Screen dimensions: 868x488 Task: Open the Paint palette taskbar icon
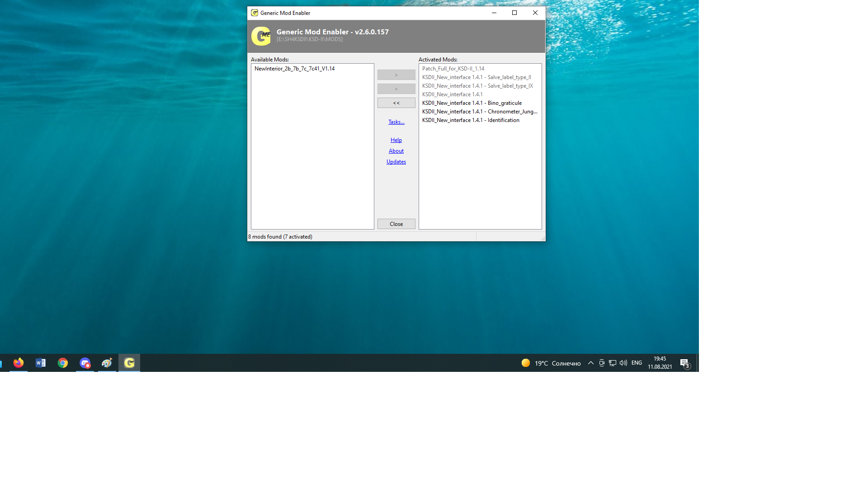click(107, 363)
